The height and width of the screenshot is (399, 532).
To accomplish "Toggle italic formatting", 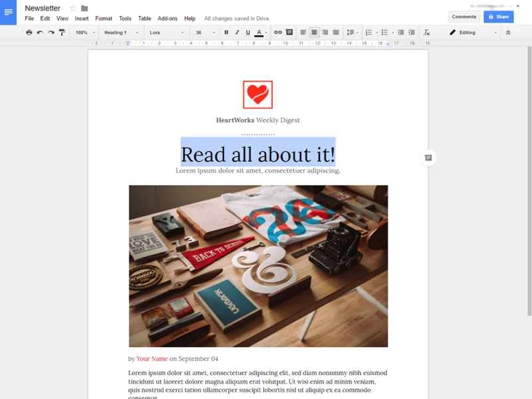I will 238,31.
